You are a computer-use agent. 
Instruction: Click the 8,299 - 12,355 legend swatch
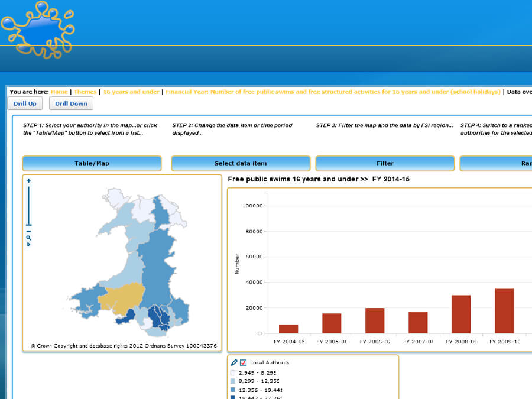point(233,381)
